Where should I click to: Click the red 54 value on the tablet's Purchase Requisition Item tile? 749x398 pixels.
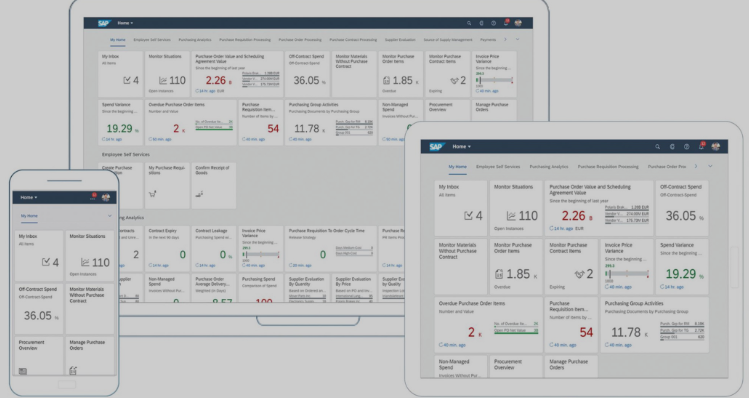click(586, 333)
